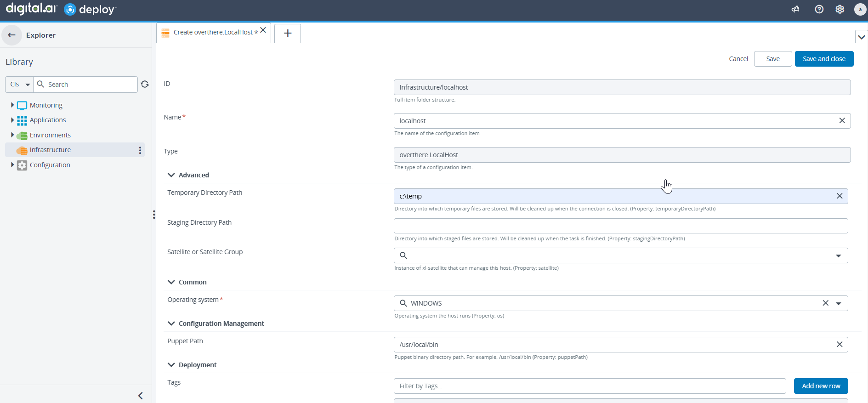
Task: Click Save and close
Action: [824, 59]
